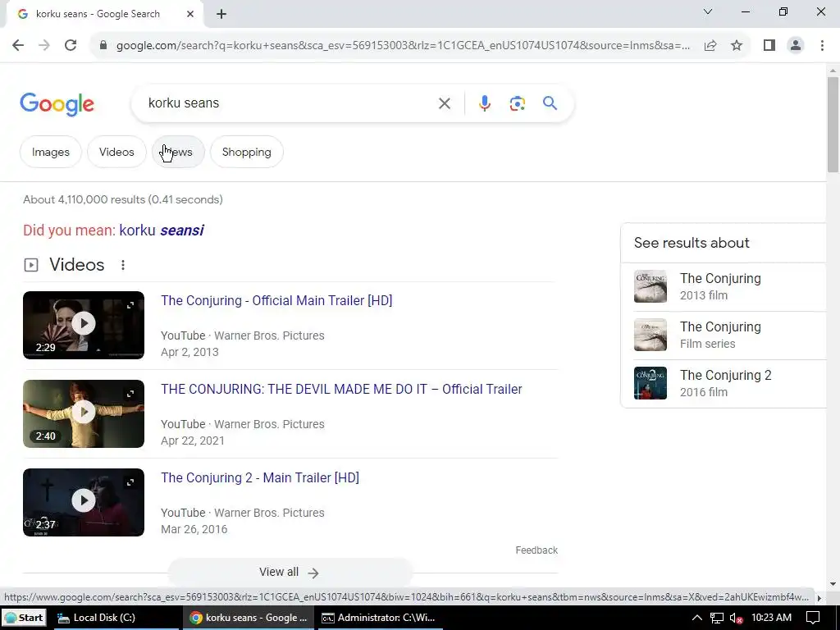Reload the current page
840x630 pixels.
[71, 45]
